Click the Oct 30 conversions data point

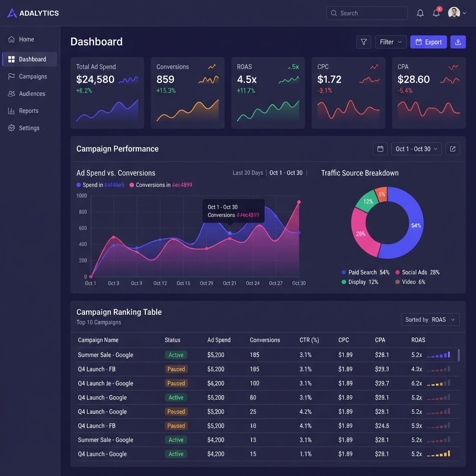pos(299,202)
